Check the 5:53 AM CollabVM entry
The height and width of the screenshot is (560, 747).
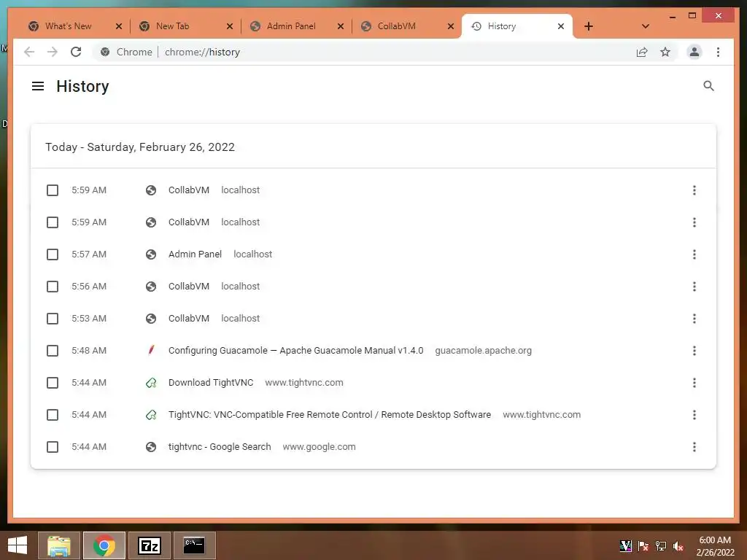(53, 319)
